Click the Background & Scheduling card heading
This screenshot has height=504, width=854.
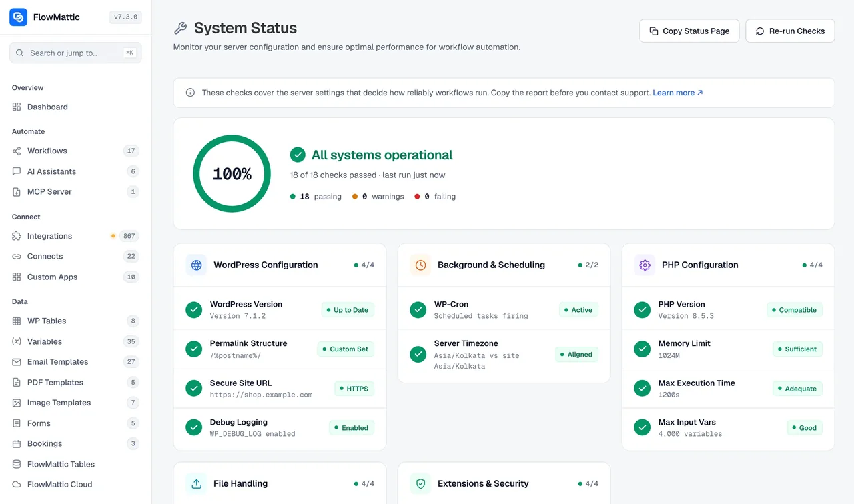[x=491, y=265]
